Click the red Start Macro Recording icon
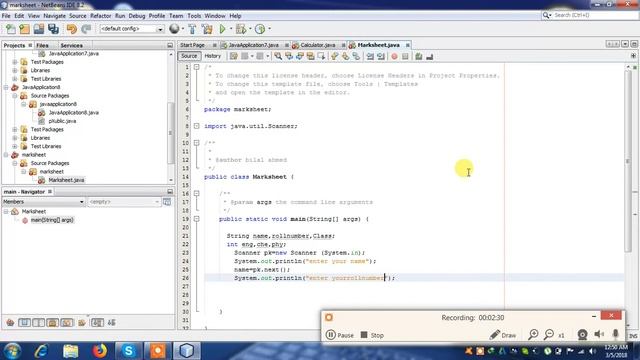The height and width of the screenshot is (360, 640). 394,56
